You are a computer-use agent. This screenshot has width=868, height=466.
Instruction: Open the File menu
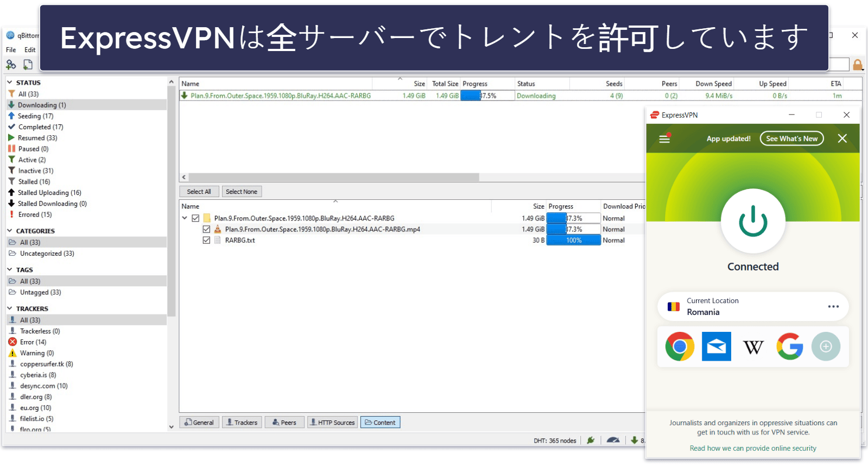click(11, 49)
